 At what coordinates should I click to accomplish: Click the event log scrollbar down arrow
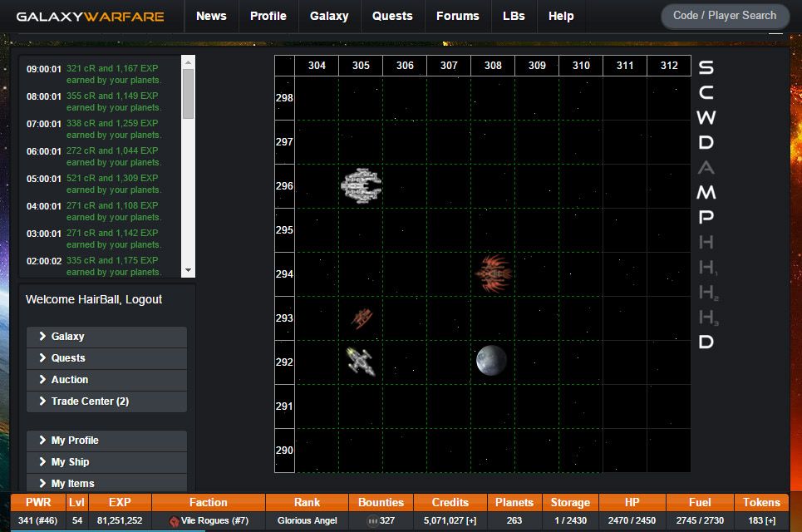tap(188, 270)
